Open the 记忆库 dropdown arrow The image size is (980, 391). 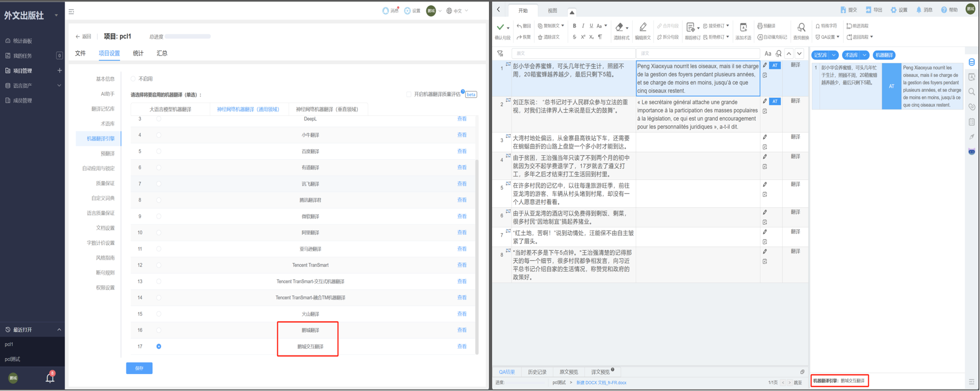click(834, 55)
